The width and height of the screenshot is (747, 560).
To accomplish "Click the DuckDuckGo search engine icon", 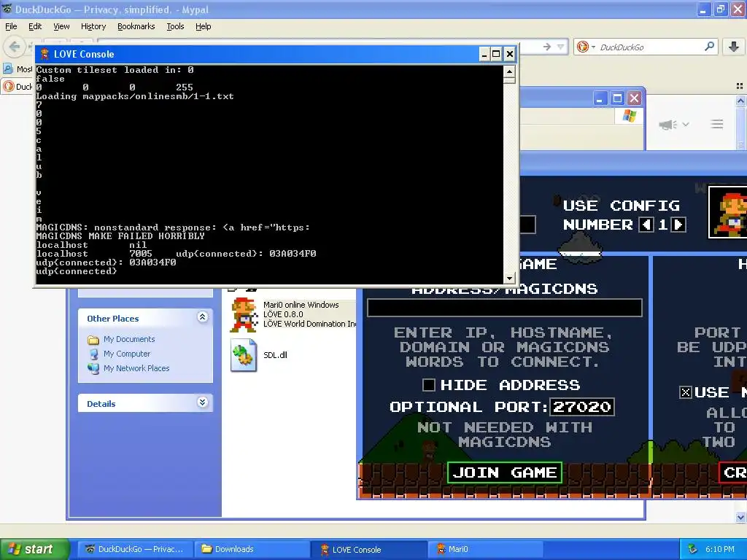I will 582,47.
